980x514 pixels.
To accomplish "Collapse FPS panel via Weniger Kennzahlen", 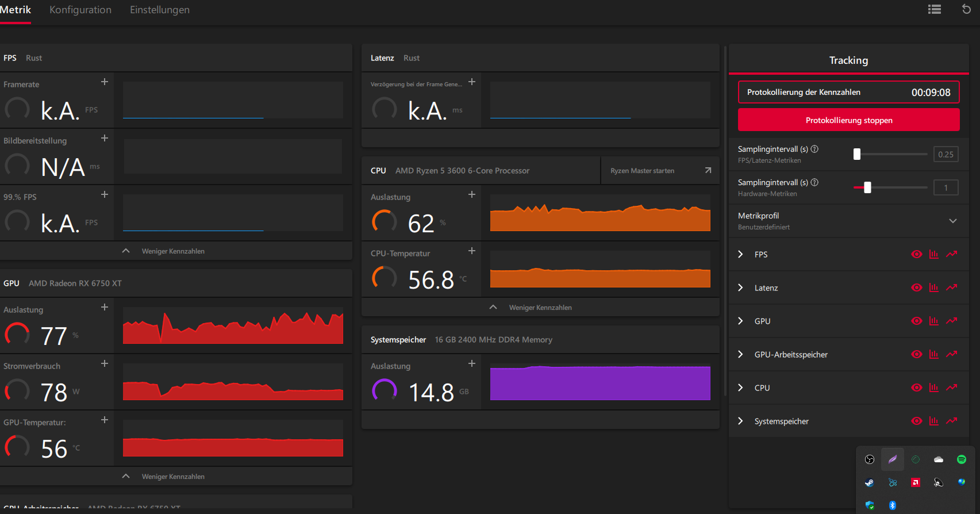I will 164,251.
